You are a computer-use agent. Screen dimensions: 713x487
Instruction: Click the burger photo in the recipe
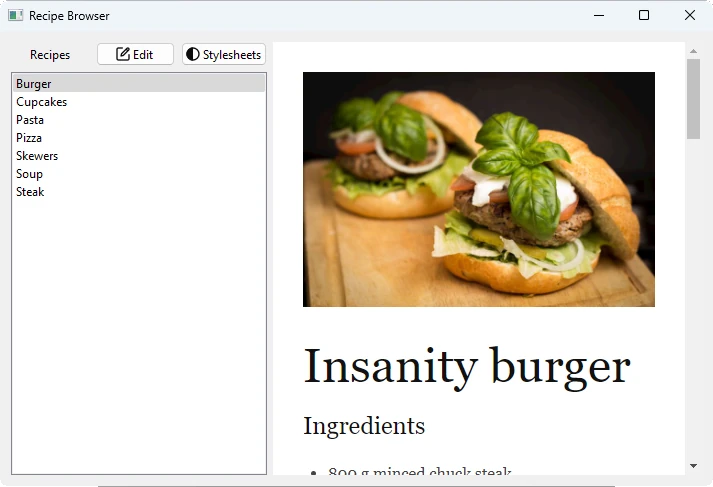click(x=478, y=189)
